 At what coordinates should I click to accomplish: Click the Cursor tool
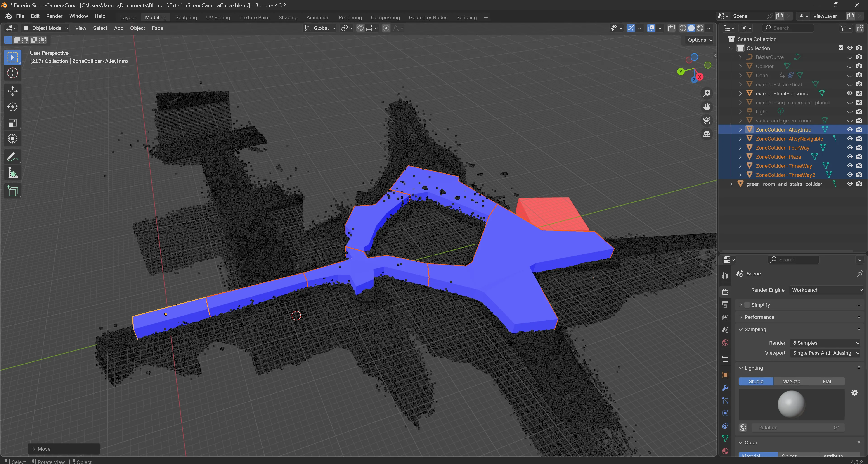(x=12, y=73)
